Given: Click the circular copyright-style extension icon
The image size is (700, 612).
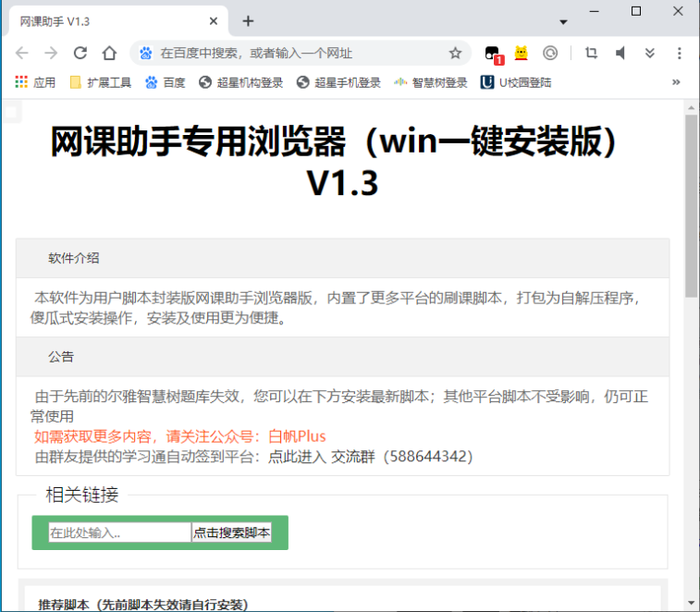Looking at the screenshot, I should pos(550,53).
